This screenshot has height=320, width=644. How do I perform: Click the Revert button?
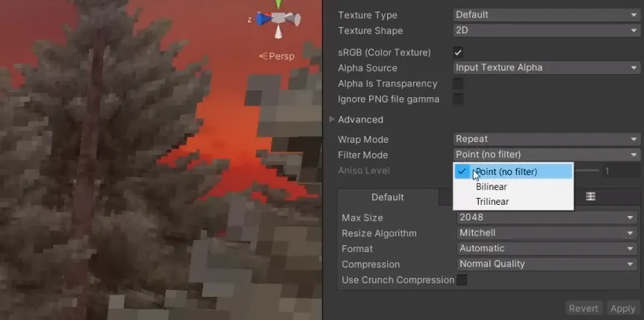[x=583, y=308]
